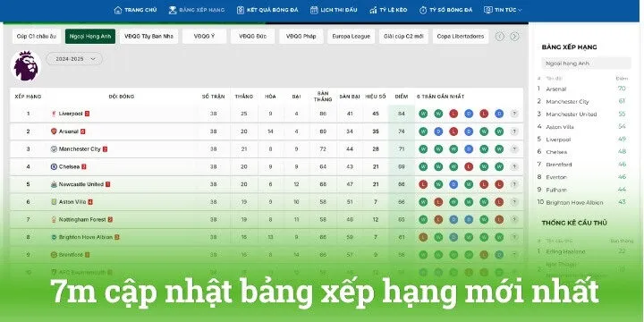Viewport: 644px width, 322px height.
Task: Open Everton in sidebar standings
Action: coord(556,177)
